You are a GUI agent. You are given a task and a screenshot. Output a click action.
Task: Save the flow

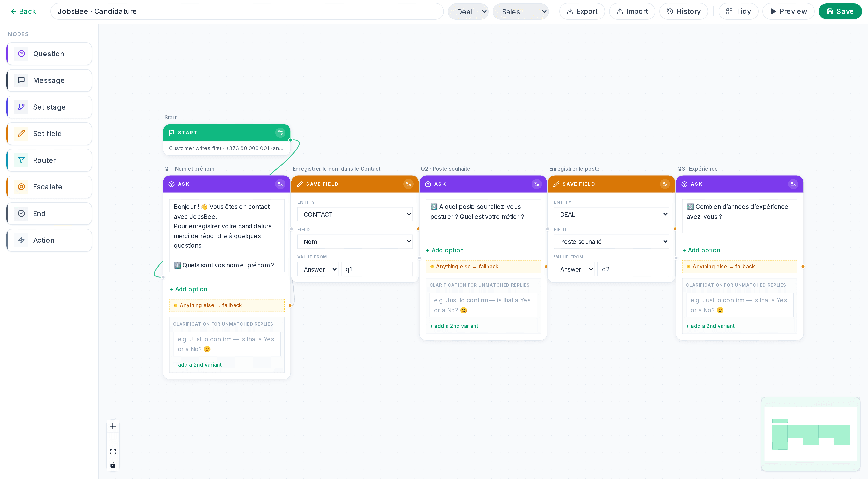pos(840,11)
